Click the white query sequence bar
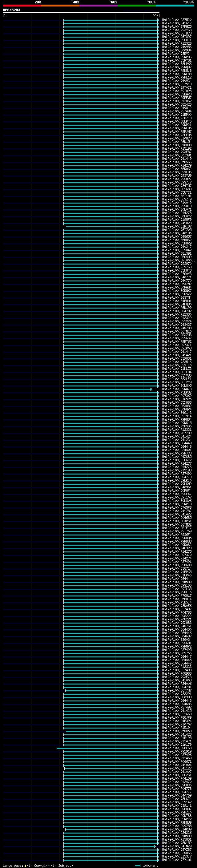 coord(81,12)
